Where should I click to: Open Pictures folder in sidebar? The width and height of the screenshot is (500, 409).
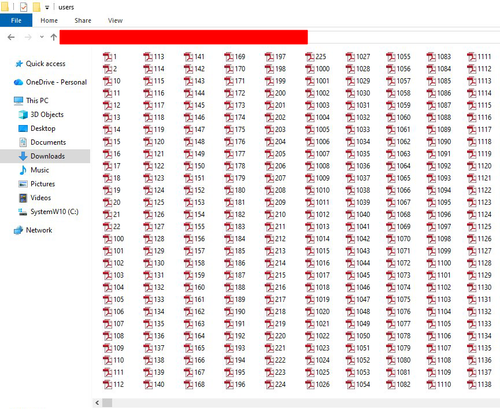click(x=36, y=184)
